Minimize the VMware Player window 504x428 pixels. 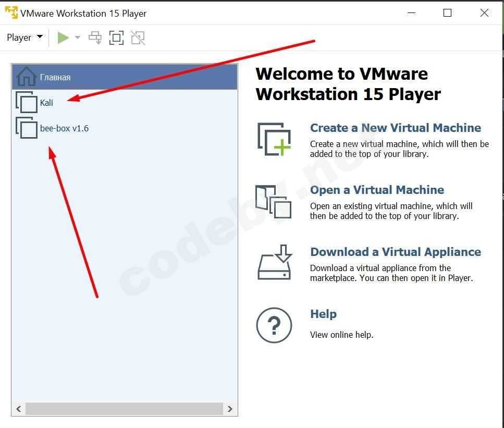pos(411,13)
